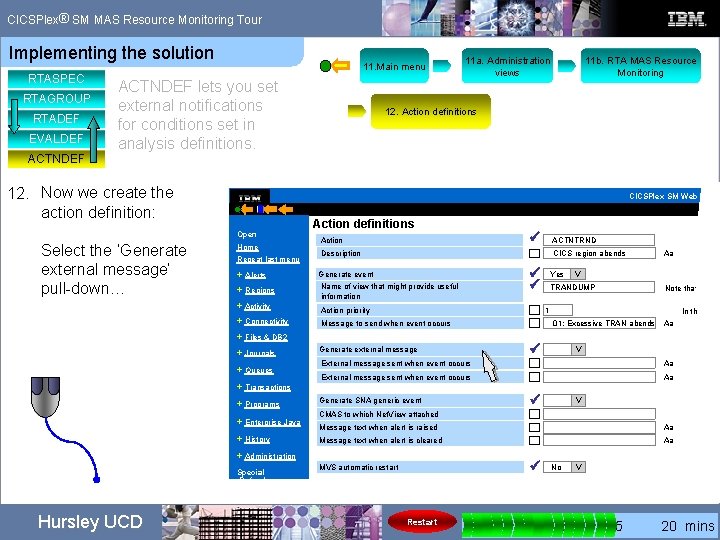The image size is (720, 540).
Task: Expand the Connectivity menu plus sign
Action: [x=239, y=321]
